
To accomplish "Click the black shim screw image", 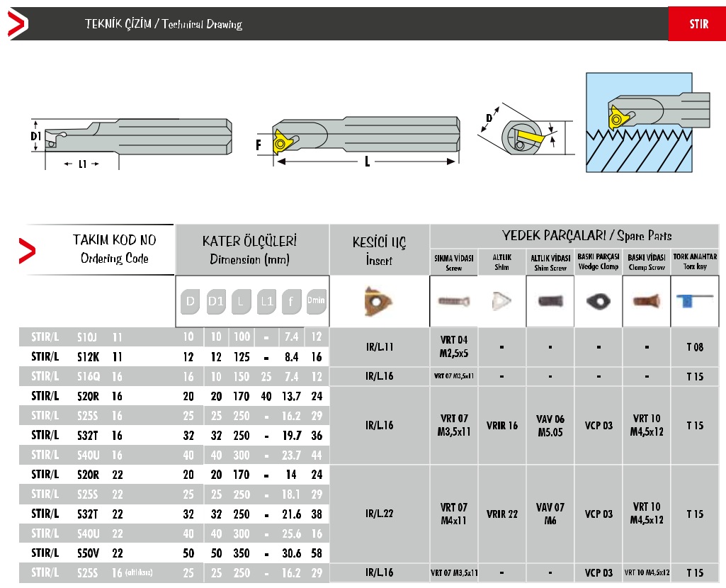I will [550, 301].
